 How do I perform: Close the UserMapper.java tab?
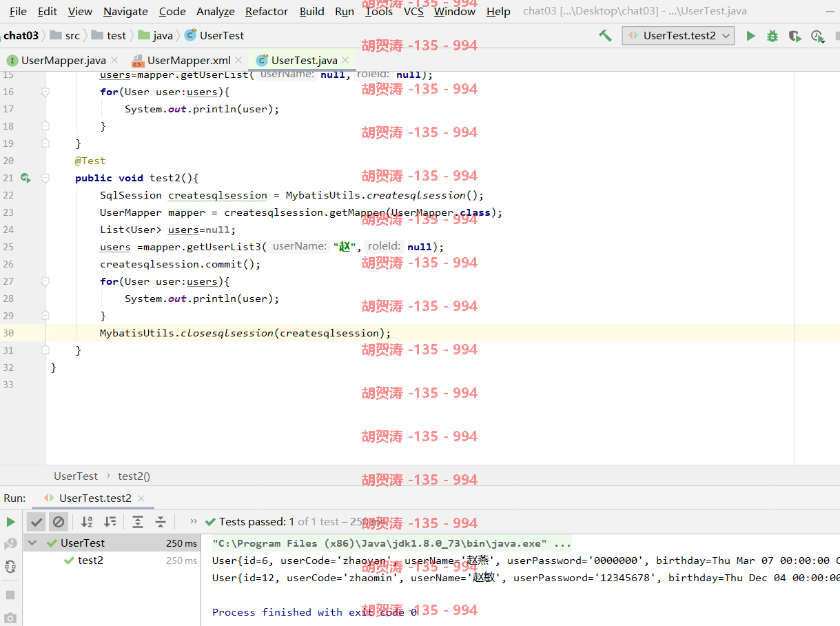click(x=114, y=60)
